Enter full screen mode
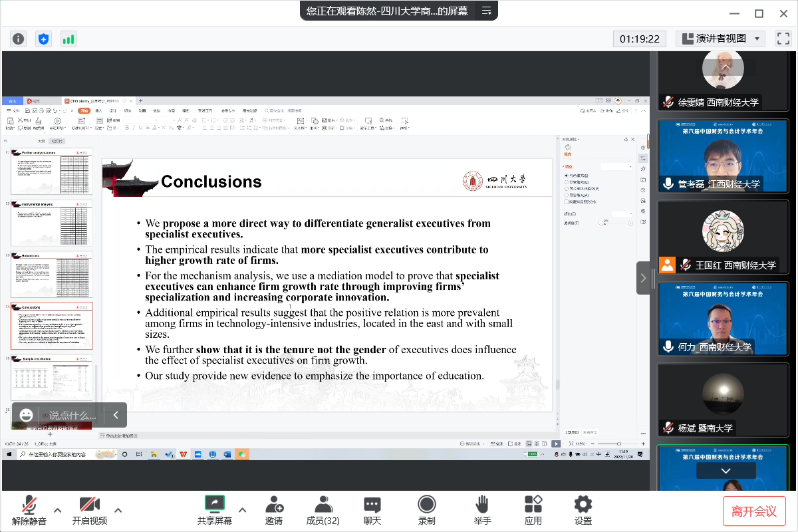 click(783, 39)
